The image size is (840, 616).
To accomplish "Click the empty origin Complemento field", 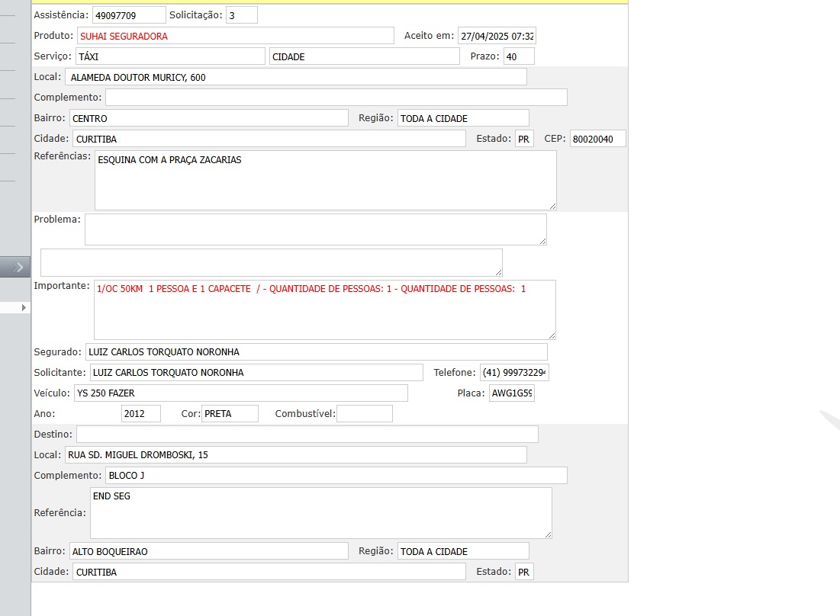I will (336, 98).
